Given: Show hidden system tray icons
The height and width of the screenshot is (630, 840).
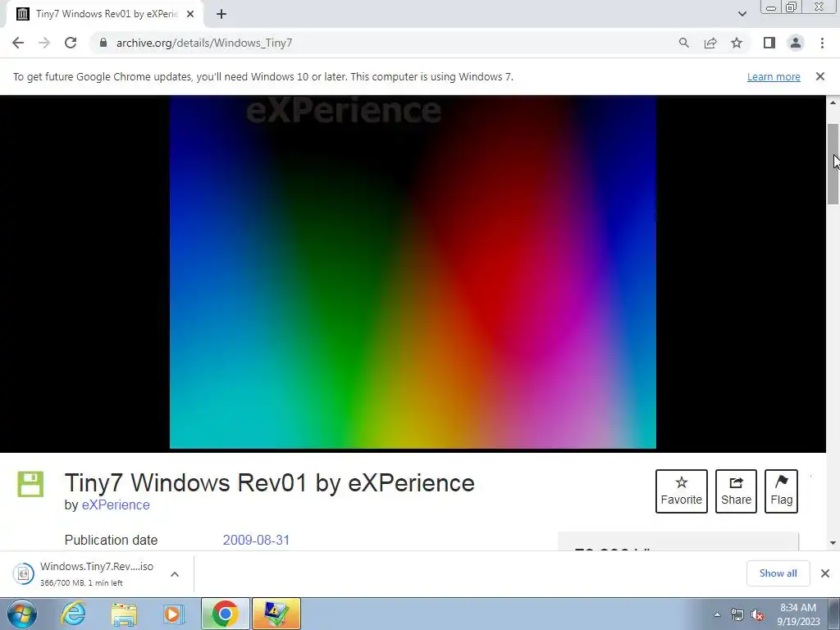Looking at the screenshot, I should [x=717, y=614].
